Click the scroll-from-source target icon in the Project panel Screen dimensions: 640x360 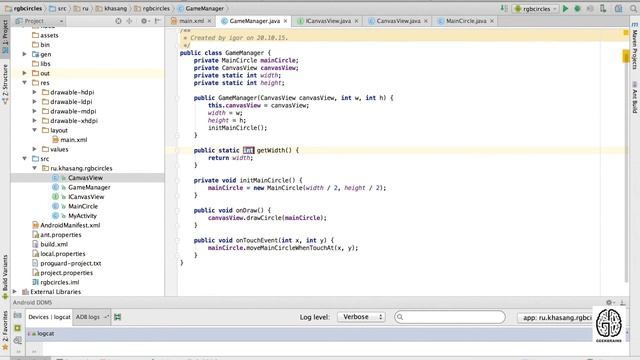(x=118, y=21)
